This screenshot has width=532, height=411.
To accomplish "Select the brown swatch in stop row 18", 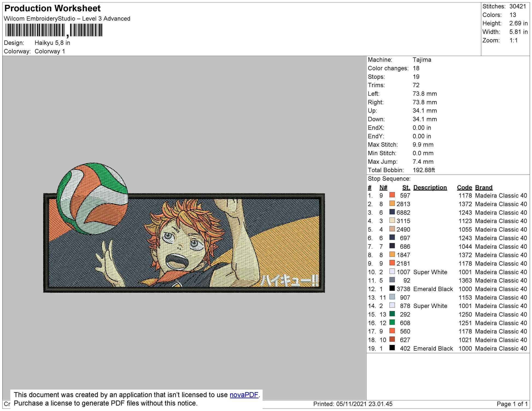I will [x=392, y=339].
